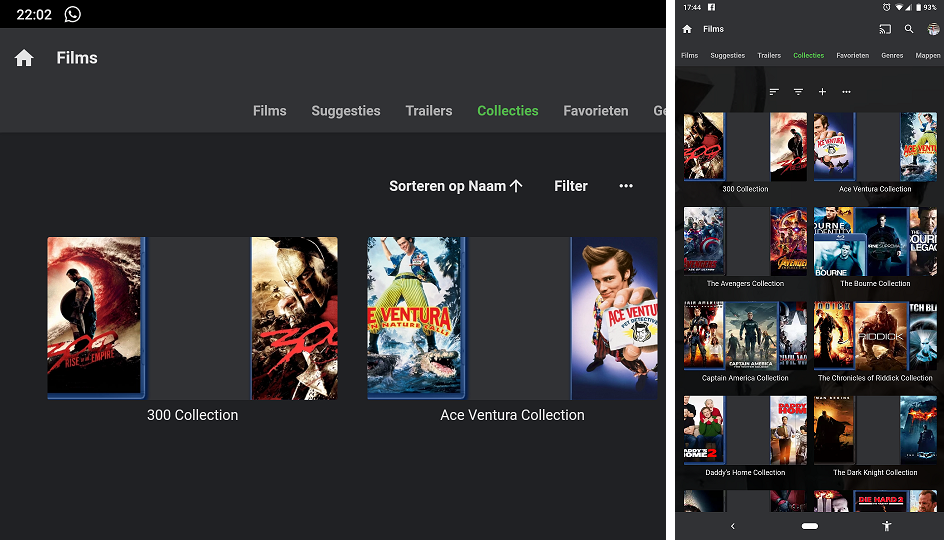Click 'Daddy's Home Collection' title text

(745, 473)
